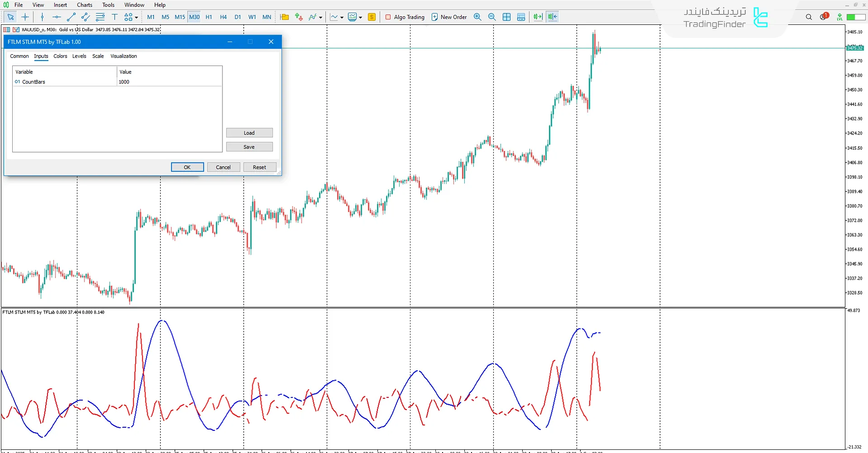Click the Reset button in the dialog
868x453 pixels.
point(260,167)
